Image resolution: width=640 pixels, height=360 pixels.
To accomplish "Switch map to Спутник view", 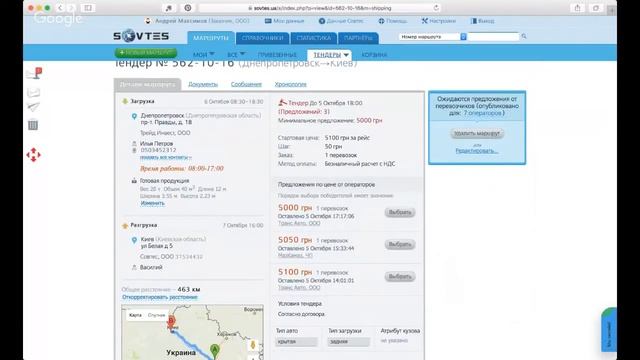I will click(x=156, y=315).
